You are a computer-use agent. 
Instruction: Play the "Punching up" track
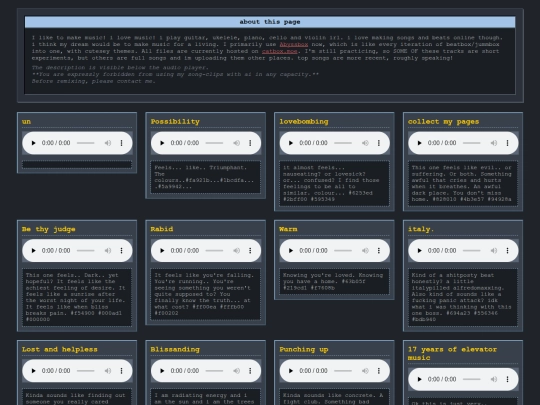pyautogui.click(x=291, y=371)
